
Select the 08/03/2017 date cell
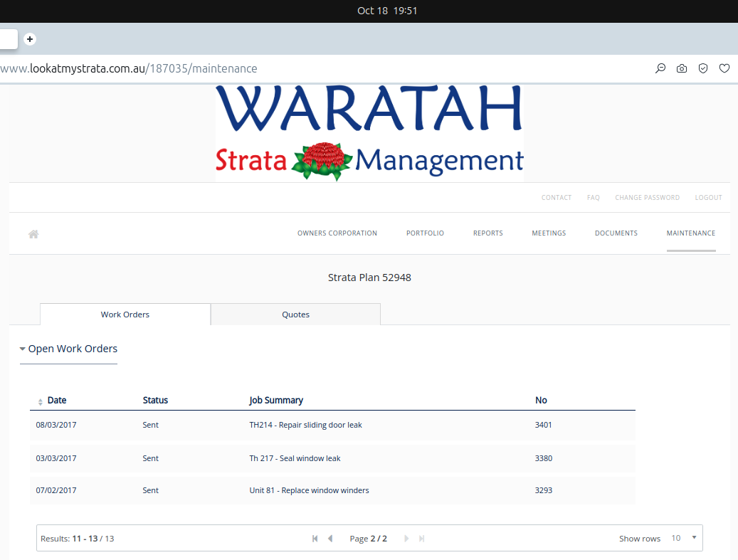(x=56, y=425)
